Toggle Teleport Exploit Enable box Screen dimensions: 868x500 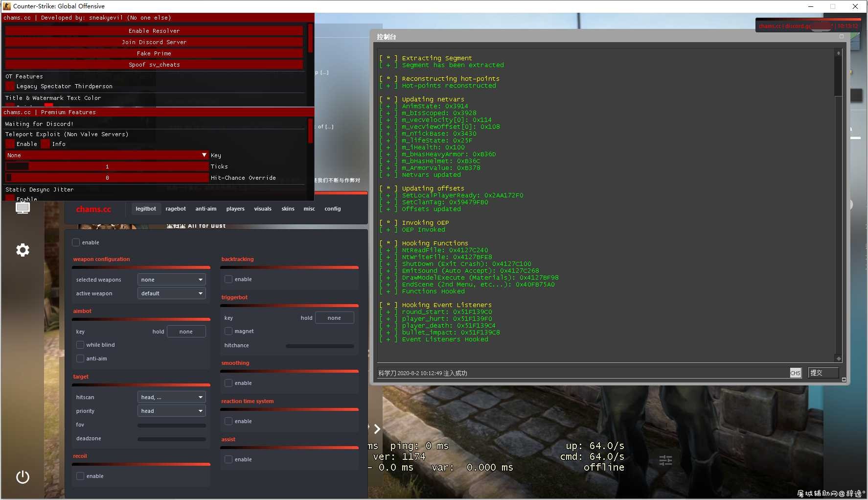coord(10,144)
